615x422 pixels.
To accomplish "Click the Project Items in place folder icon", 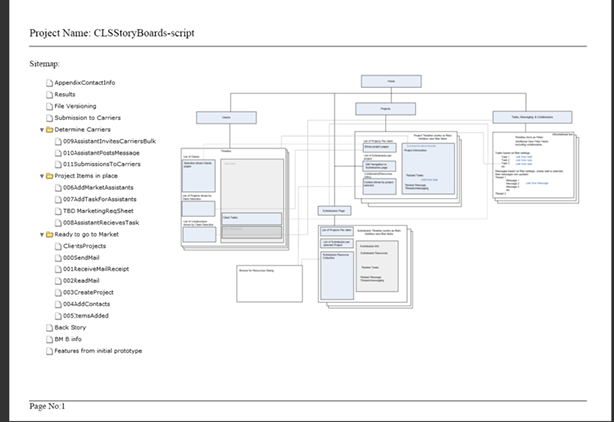I will coord(49,176).
